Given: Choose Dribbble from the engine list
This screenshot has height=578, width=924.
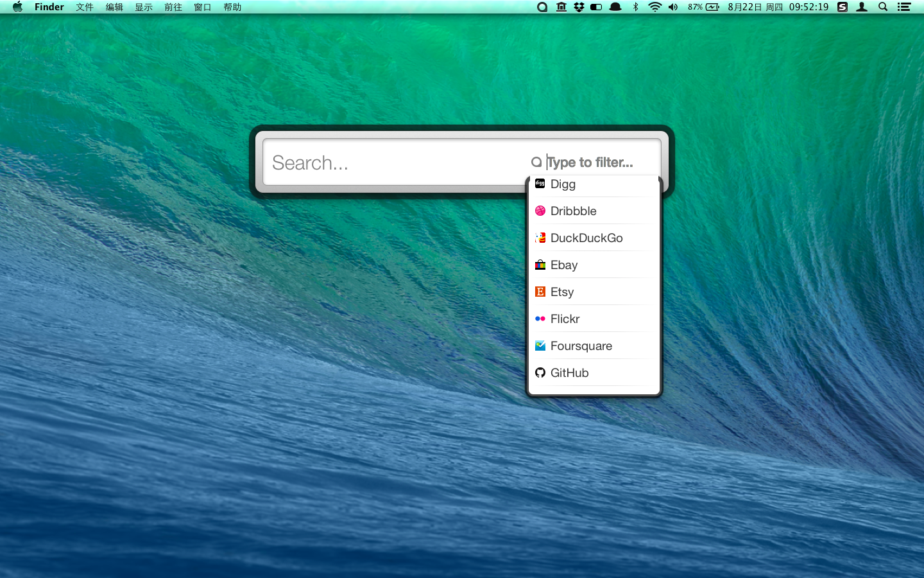Looking at the screenshot, I should click(594, 211).
